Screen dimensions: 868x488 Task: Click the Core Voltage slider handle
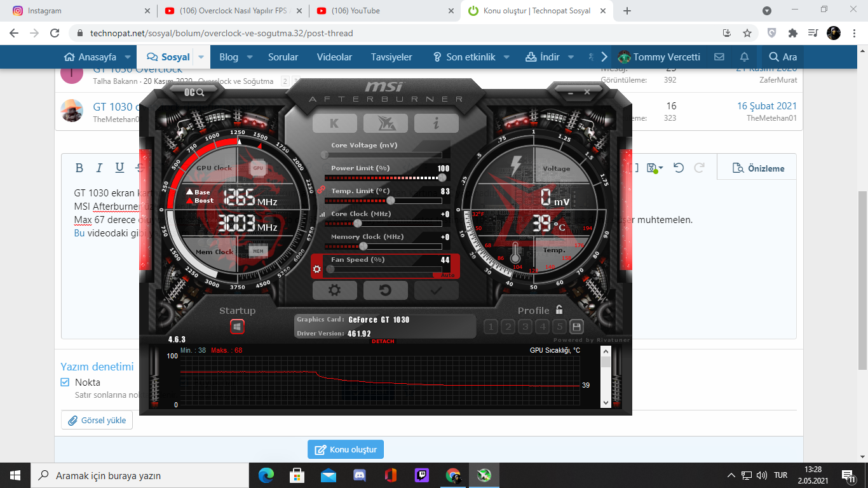tap(325, 154)
